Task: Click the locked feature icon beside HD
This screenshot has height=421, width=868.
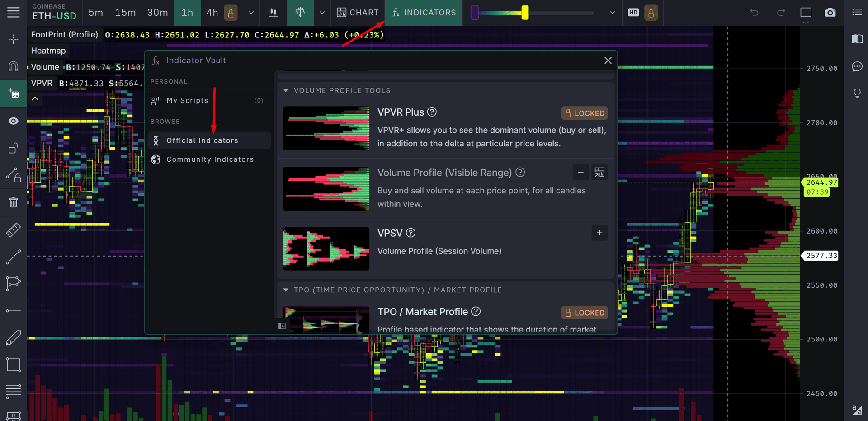Action: [651, 13]
